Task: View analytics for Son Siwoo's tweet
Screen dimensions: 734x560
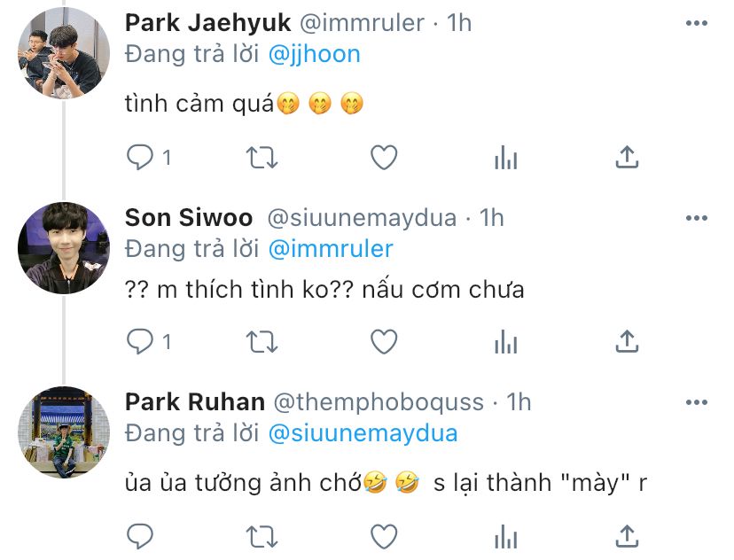Action: (505, 341)
